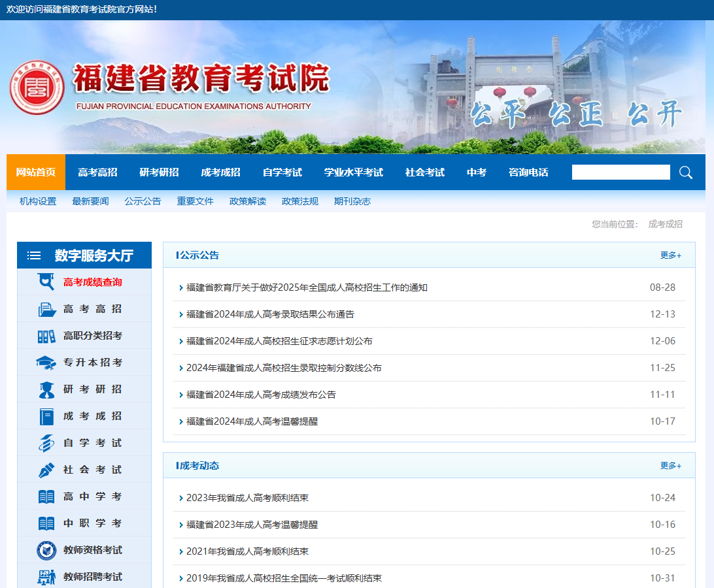Open the 自学考试 navigation tab

coord(282,172)
